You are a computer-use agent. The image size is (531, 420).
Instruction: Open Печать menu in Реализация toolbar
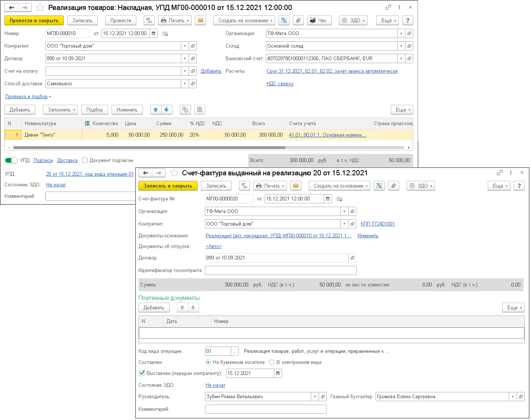point(175,20)
